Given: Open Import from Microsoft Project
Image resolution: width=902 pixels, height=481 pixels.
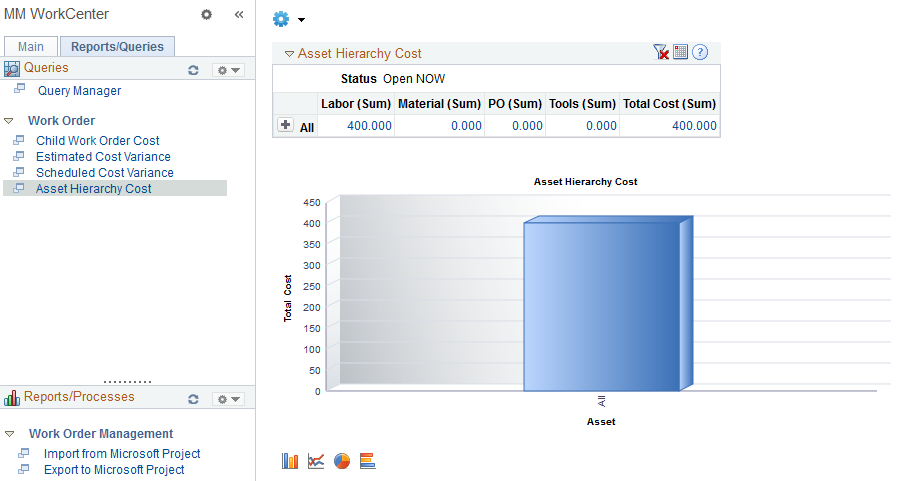Looking at the screenshot, I should [122, 453].
